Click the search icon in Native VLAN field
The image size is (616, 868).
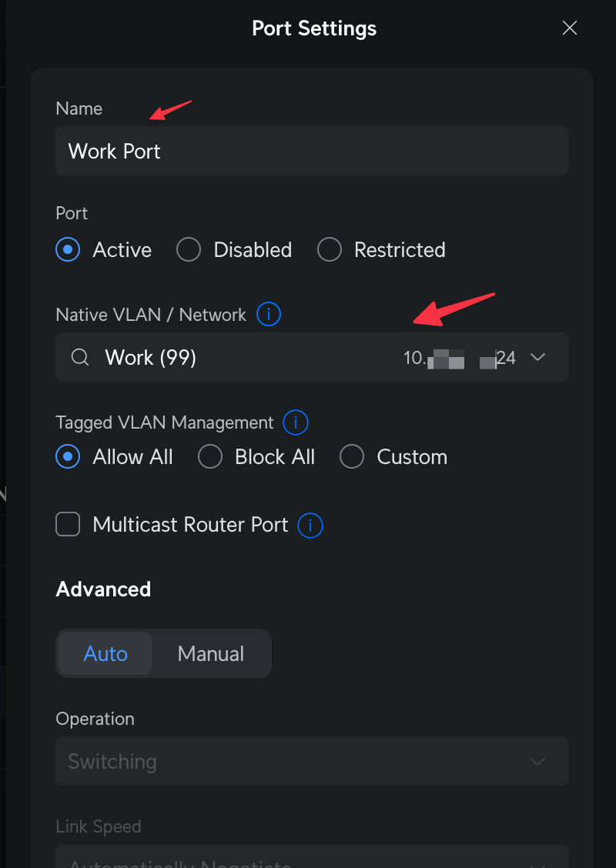[80, 358]
